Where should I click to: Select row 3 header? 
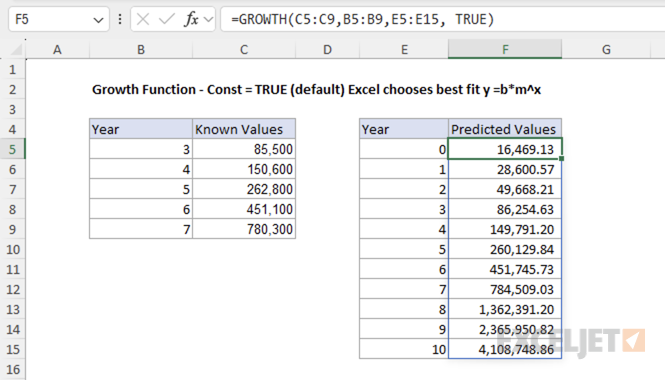coord(12,109)
